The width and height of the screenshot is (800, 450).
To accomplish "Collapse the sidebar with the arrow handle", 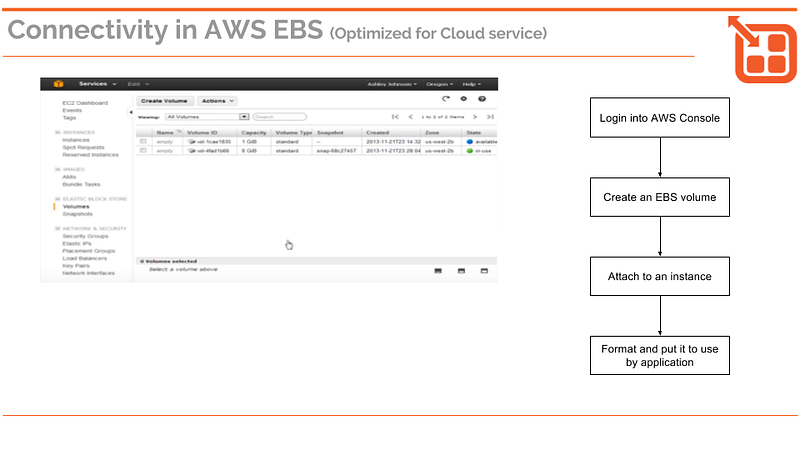I will coord(131,112).
